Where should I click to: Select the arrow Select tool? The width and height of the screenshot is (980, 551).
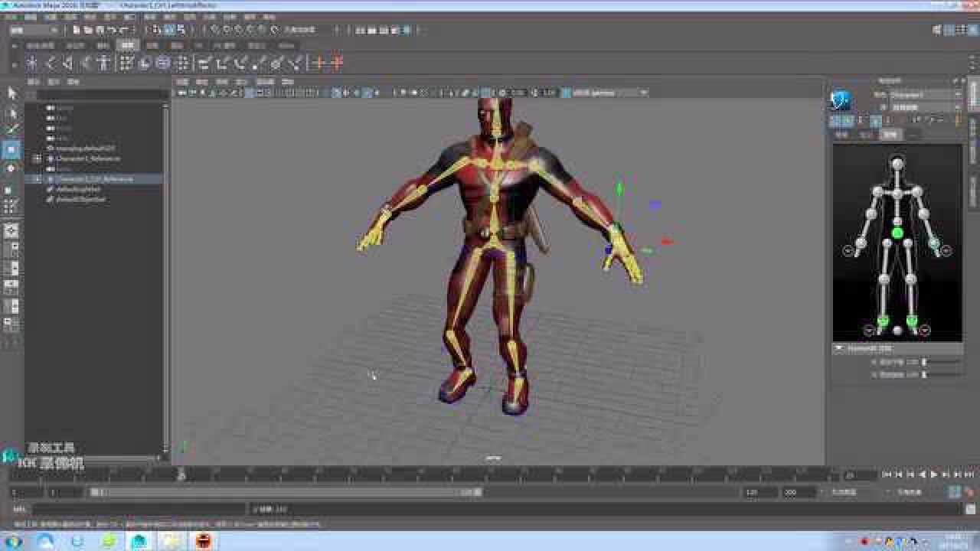(x=10, y=93)
